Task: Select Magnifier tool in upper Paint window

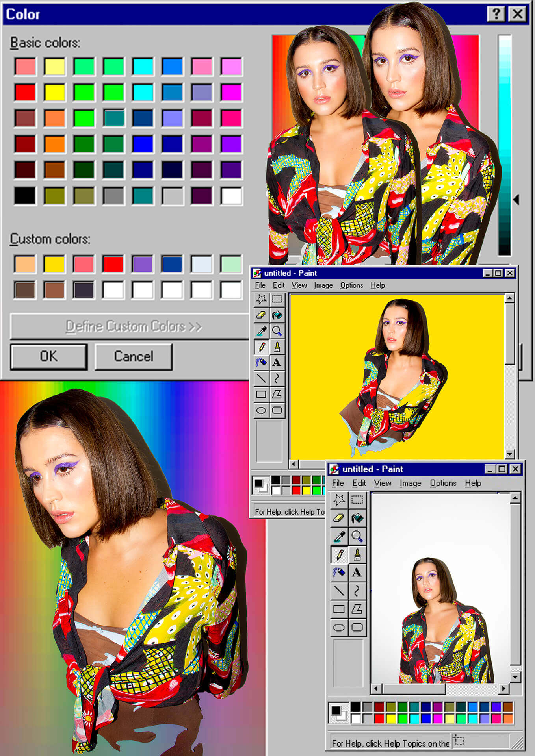Action: click(x=277, y=331)
